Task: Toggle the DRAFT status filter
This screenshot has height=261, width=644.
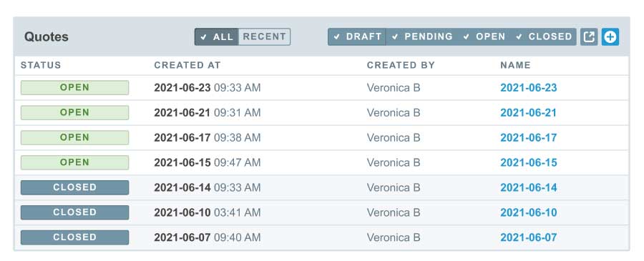Action: 357,37
